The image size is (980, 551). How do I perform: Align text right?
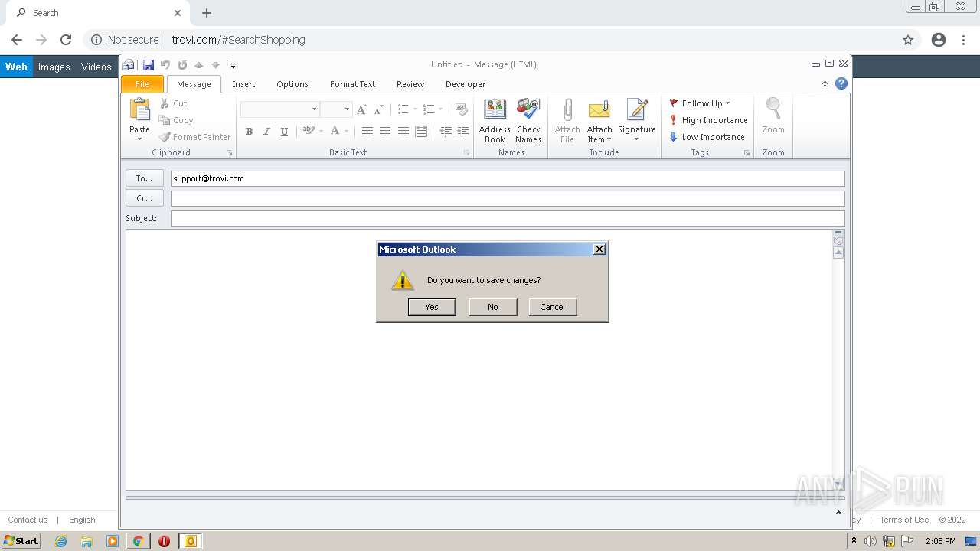point(403,132)
